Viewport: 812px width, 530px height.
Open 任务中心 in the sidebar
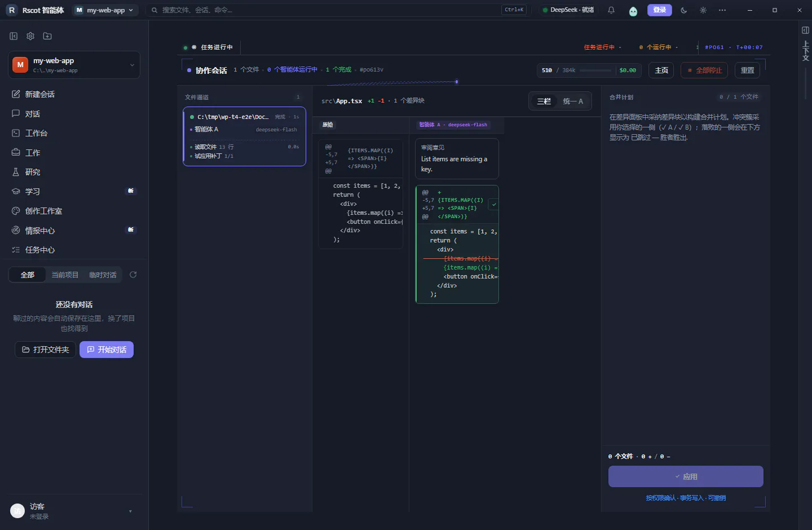[x=74, y=250]
